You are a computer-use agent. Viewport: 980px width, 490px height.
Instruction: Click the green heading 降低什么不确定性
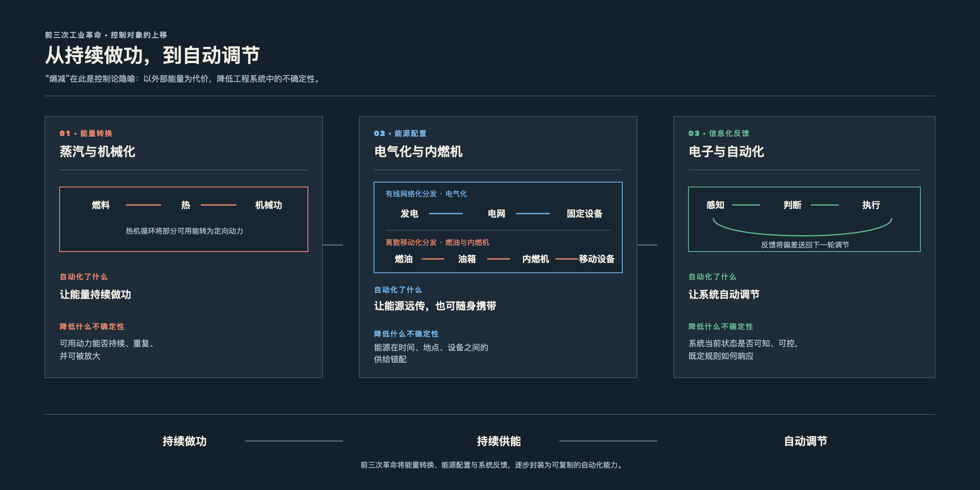pyautogui.click(x=721, y=327)
